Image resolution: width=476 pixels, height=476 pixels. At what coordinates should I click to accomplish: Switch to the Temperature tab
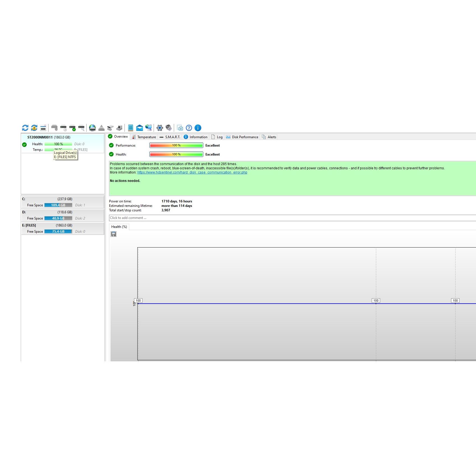click(144, 137)
